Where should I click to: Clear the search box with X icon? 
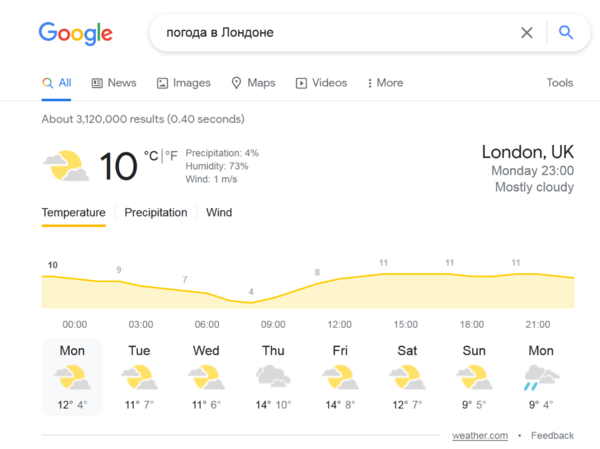(x=527, y=33)
